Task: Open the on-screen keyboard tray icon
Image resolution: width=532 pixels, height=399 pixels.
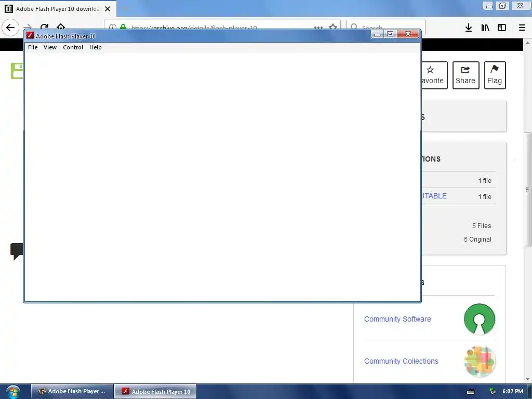Action: 471,392
